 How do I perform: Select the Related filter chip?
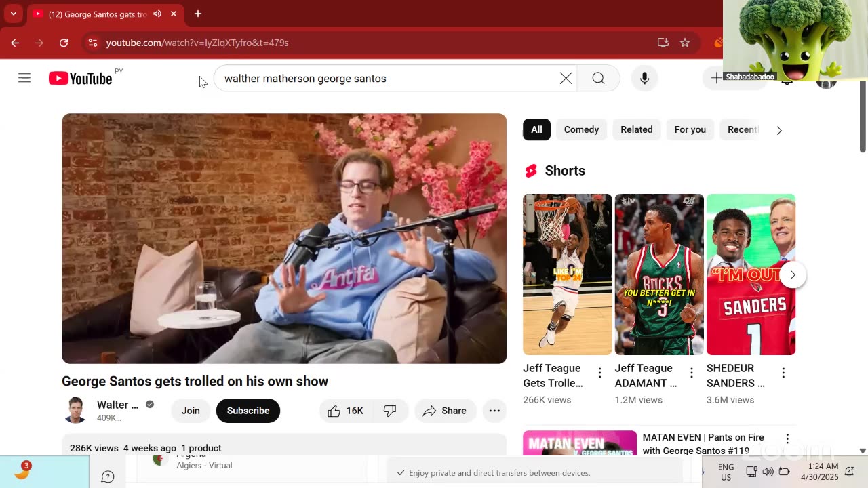click(x=636, y=129)
